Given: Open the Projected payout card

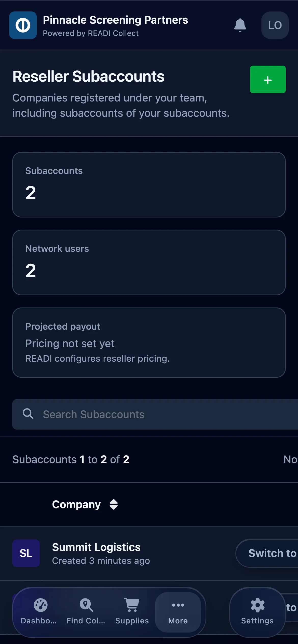Looking at the screenshot, I should coord(149,343).
